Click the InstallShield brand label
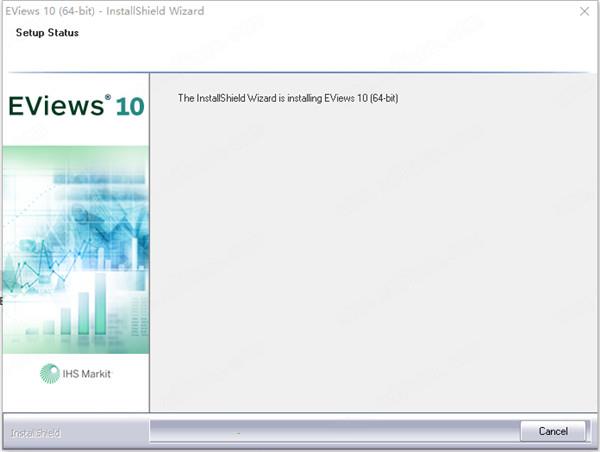Screen dimensions: 600x452 point(36,433)
